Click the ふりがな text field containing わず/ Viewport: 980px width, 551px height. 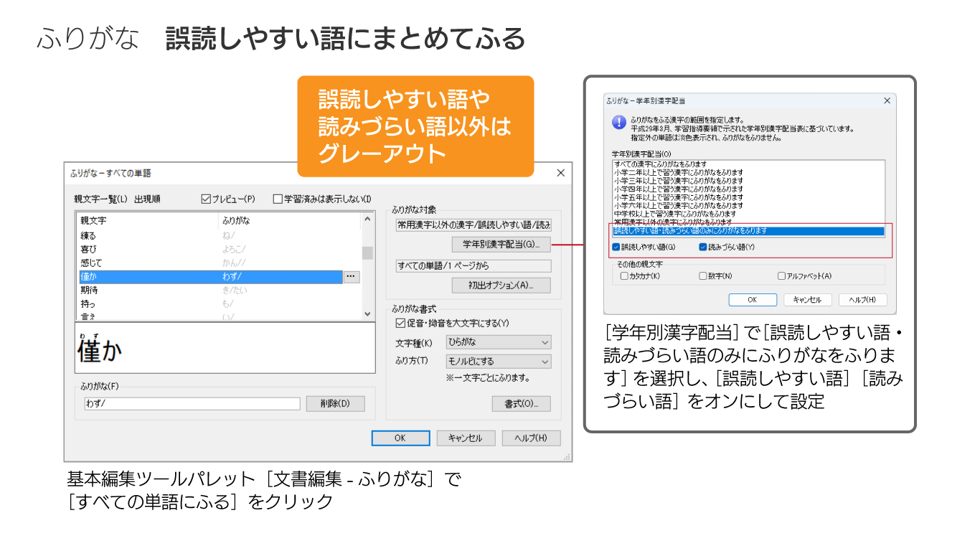click(192, 404)
